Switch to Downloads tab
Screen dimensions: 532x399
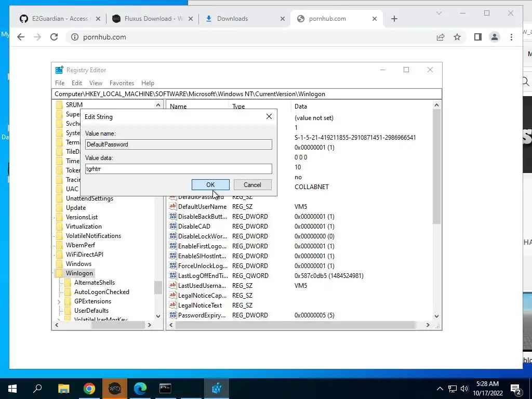[232, 19]
